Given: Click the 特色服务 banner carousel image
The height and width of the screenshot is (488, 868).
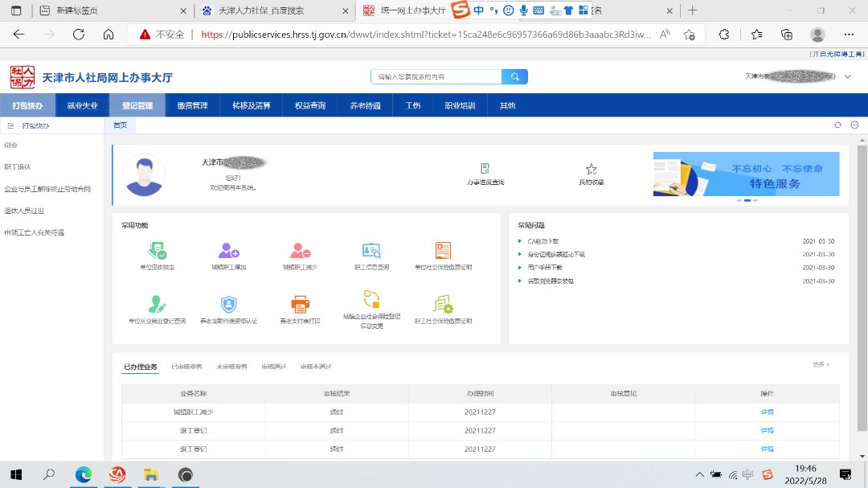Looking at the screenshot, I should point(746,174).
